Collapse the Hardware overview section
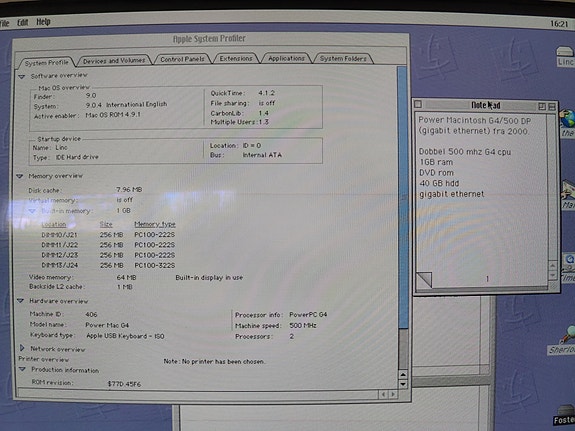This screenshot has height=431, width=575. (x=21, y=301)
